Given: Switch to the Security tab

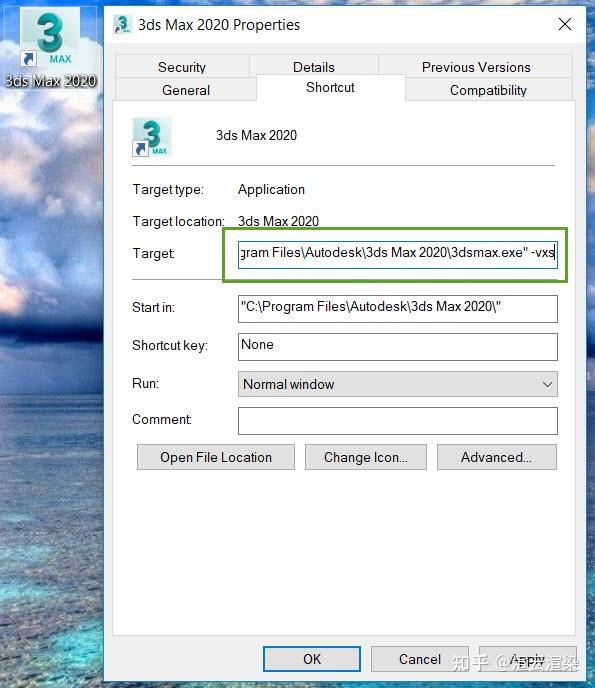Looking at the screenshot, I should click(182, 67).
